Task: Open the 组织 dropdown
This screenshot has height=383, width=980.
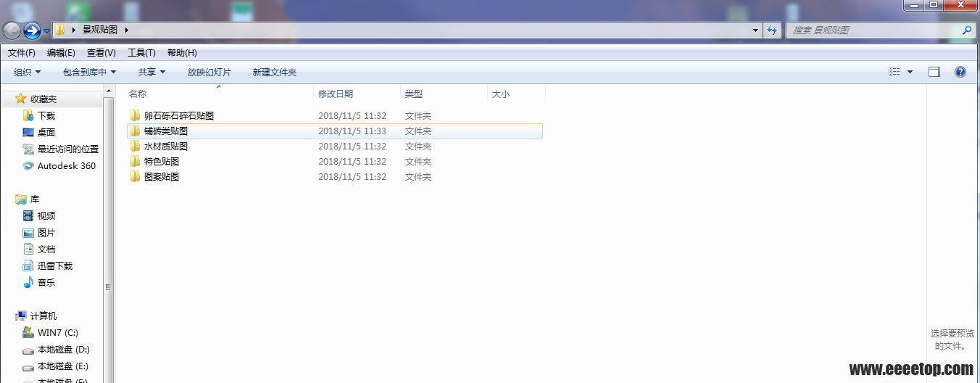Action: point(28,72)
